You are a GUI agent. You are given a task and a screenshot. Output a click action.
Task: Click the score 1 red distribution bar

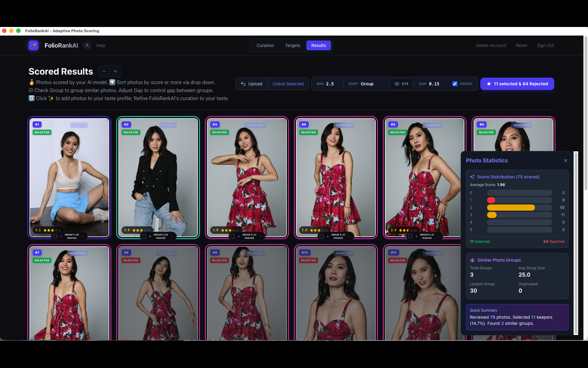point(491,200)
